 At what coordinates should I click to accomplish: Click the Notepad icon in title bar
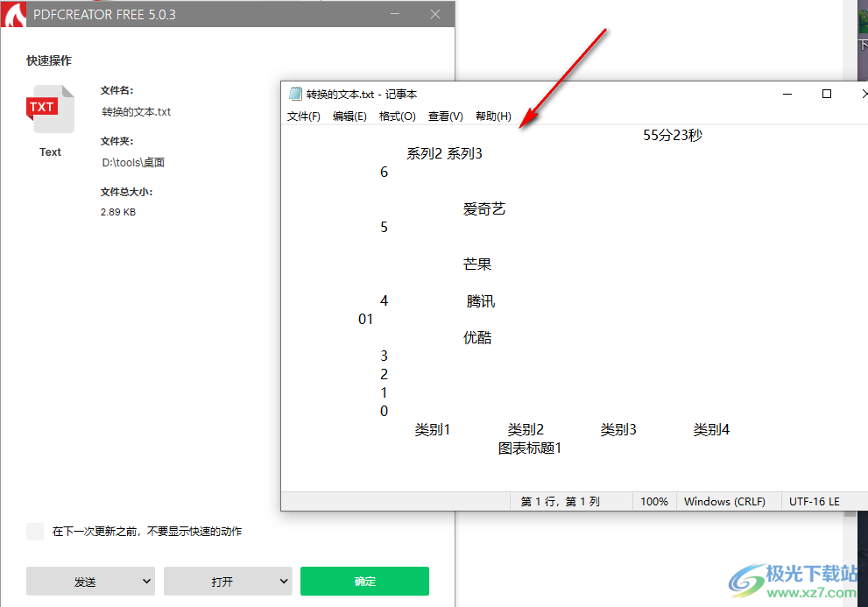[x=295, y=94]
